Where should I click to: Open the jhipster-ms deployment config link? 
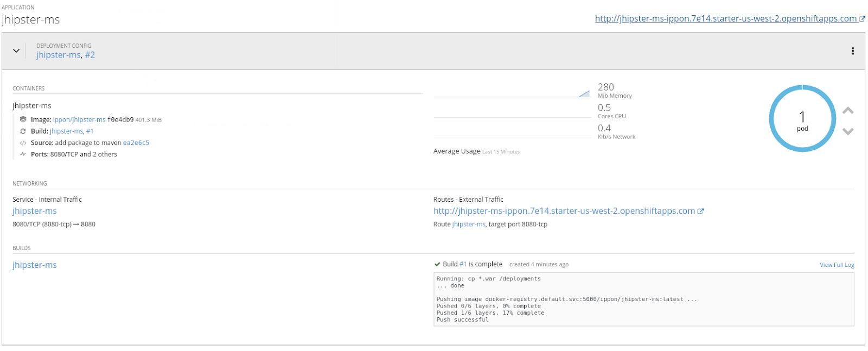tap(59, 55)
